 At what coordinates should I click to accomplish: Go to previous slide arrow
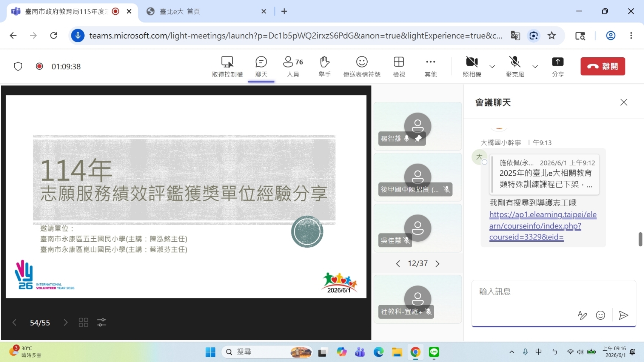(x=14, y=322)
